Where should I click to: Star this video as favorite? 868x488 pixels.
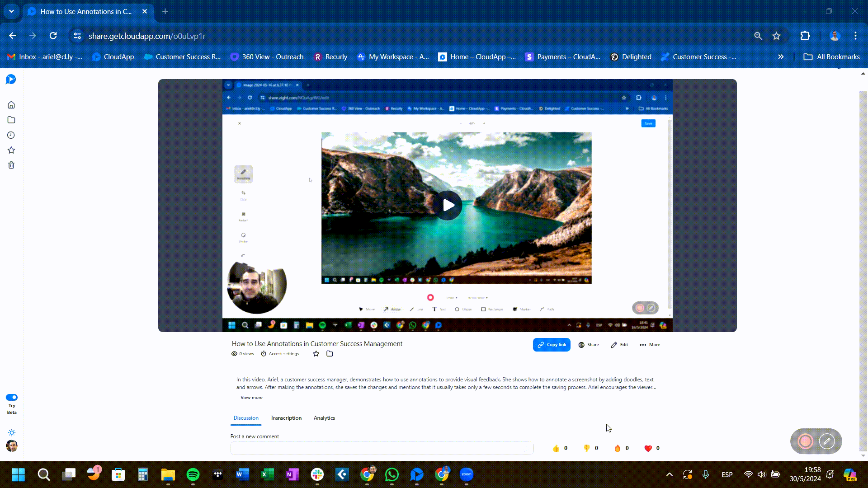tap(316, 354)
